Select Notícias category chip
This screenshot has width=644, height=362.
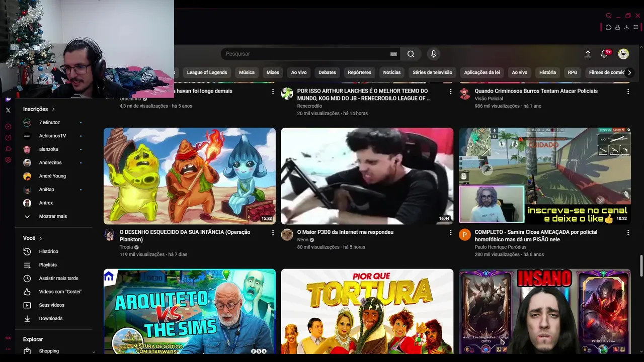(392, 72)
